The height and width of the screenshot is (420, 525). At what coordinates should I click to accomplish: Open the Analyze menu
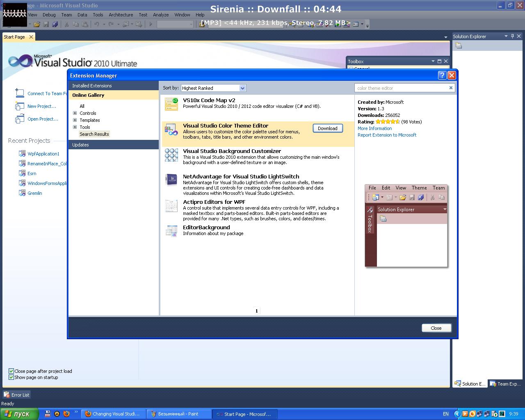pos(161,15)
